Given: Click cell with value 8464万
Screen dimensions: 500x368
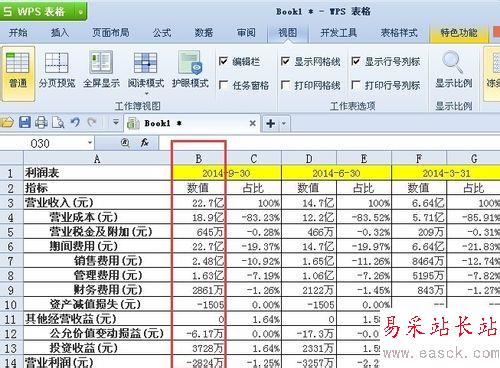Looking at the screenshot, I should 419,261.
